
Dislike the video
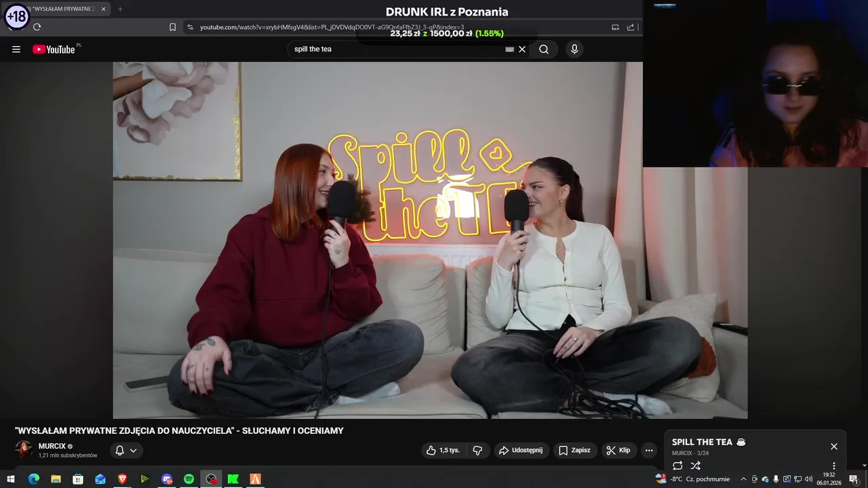(x=477, y=450)
